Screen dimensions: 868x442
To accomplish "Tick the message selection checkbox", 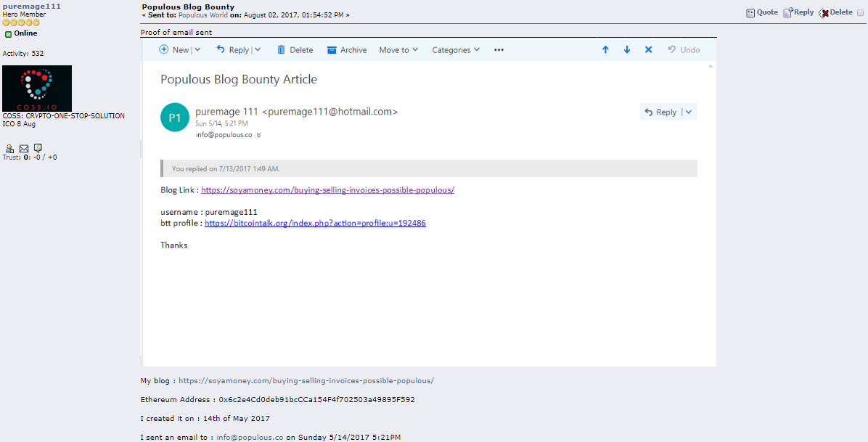I will [x=860, y=13].
